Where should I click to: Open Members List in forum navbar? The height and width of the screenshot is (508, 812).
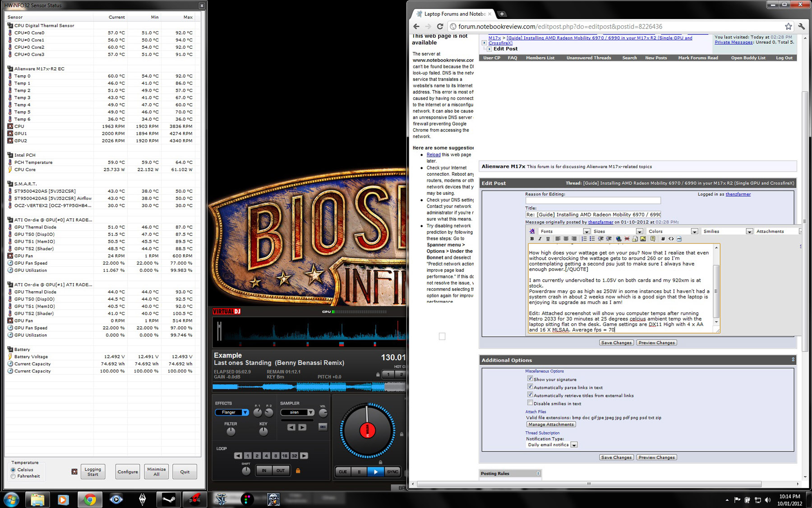point(540,58)
